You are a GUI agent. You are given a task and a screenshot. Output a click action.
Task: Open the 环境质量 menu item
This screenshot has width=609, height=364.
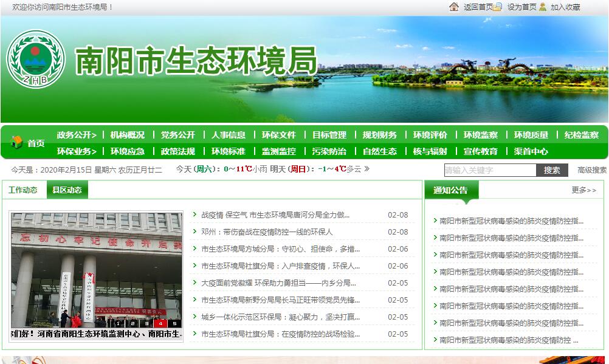point(531,135)
